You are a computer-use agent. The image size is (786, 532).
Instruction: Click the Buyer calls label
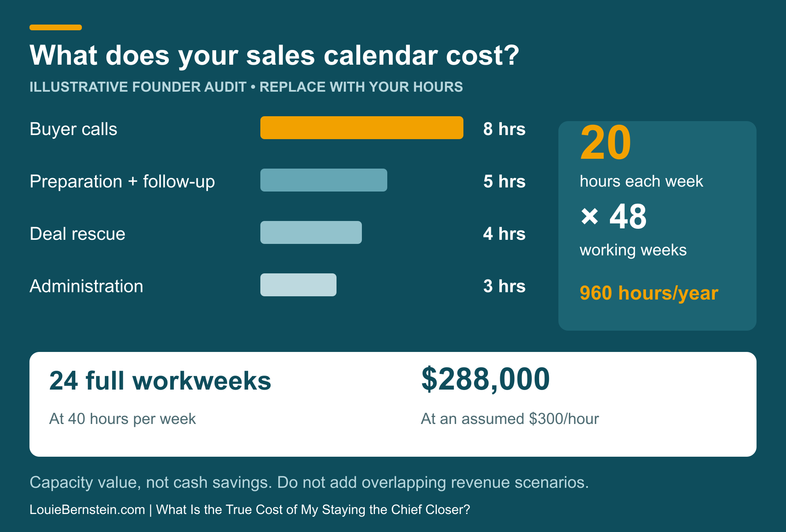73,129
